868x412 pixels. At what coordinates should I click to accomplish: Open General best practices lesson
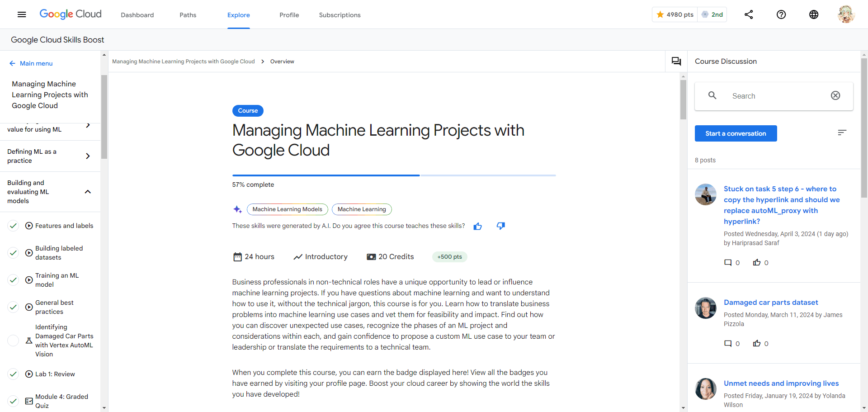[x=54, y=307]
